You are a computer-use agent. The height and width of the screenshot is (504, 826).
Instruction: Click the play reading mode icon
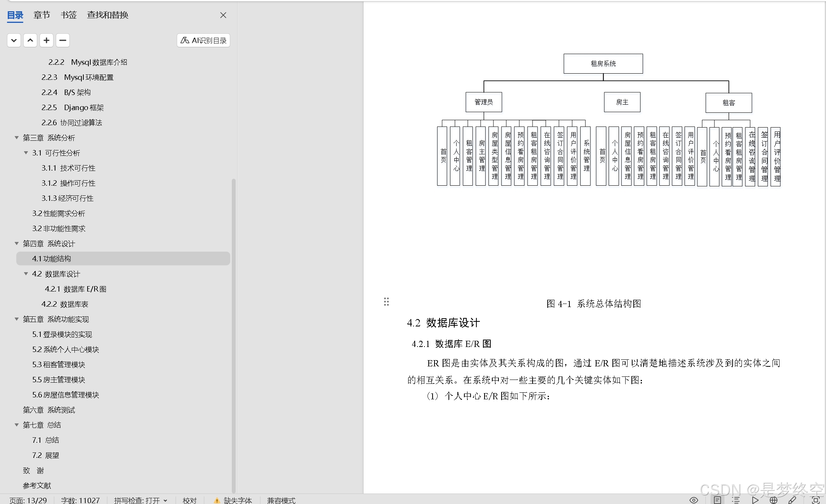coord(755,500)
